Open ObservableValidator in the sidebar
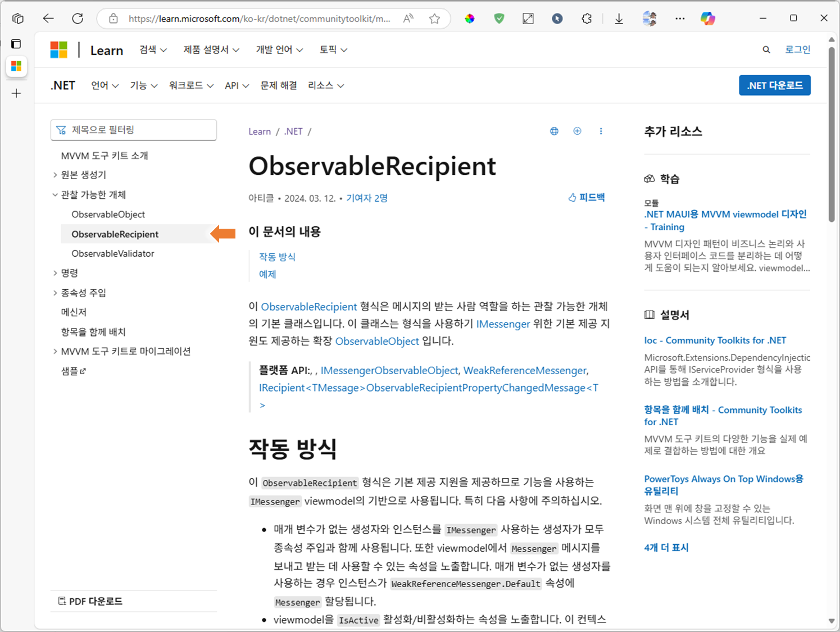Screen dimensions: 840x632 point(113,253)
